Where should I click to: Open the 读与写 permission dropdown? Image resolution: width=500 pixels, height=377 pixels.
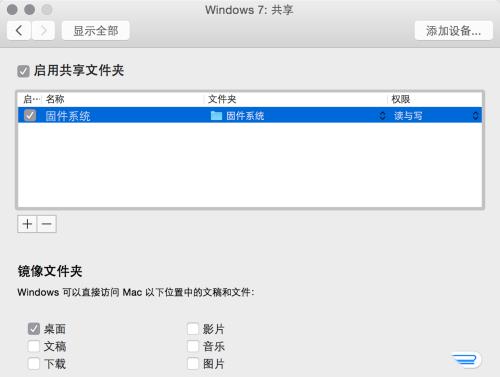click(x=475, y=116)
